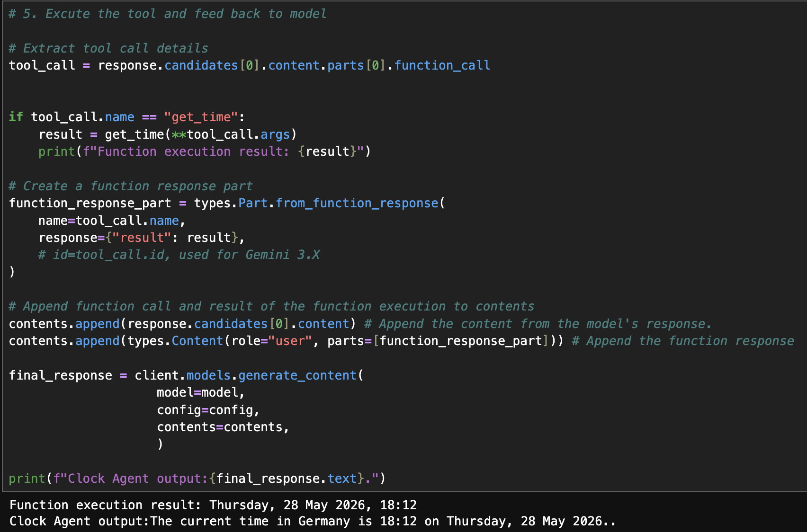Screen dimensions: 807x532
Task: Click output line 'Function execution result: Thursday, 28 May 2026'
Action: click(213, 505)
